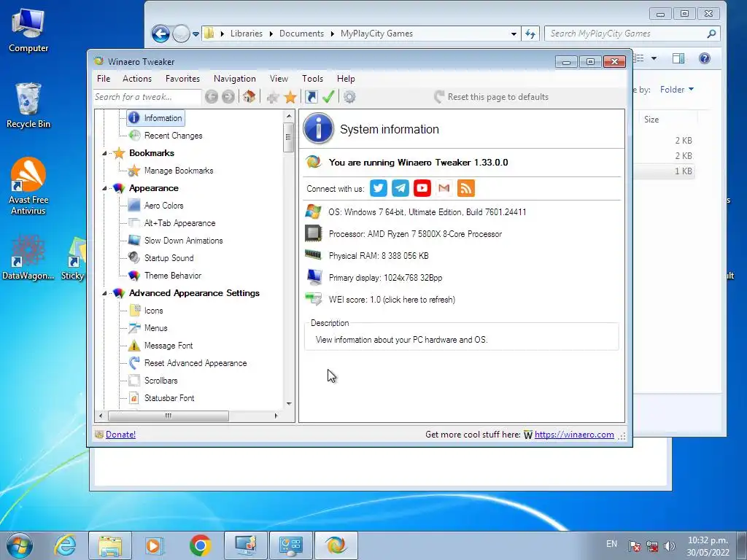Launch Internet Explorer from taskbar

pyautogui.click(x=65, y=545)
